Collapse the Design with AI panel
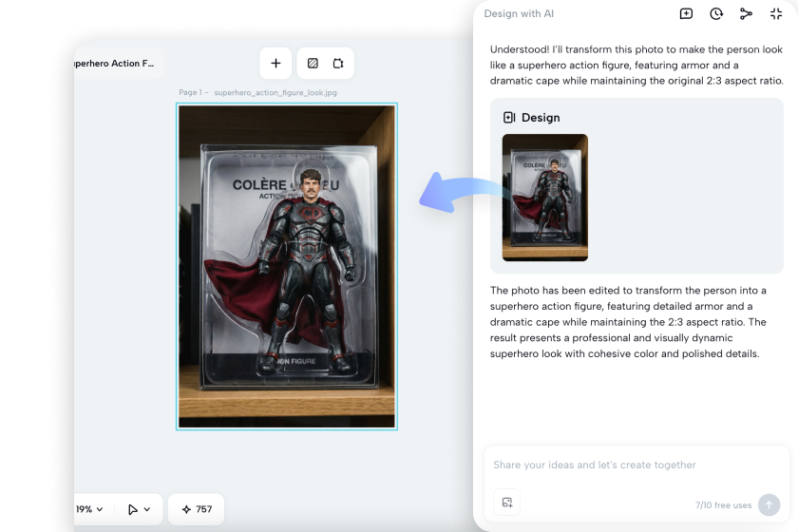The image size is (798, 532). 776,13
